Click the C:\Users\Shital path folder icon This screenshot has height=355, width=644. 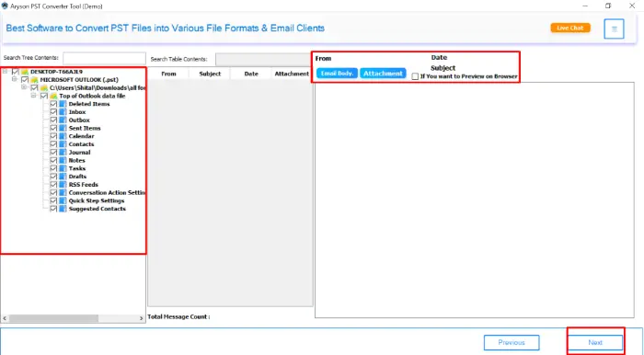pyautogui.click(x=44, y=87)
